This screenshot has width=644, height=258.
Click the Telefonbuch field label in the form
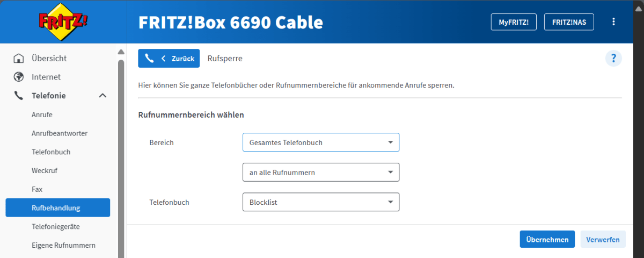tap(169, 203)
